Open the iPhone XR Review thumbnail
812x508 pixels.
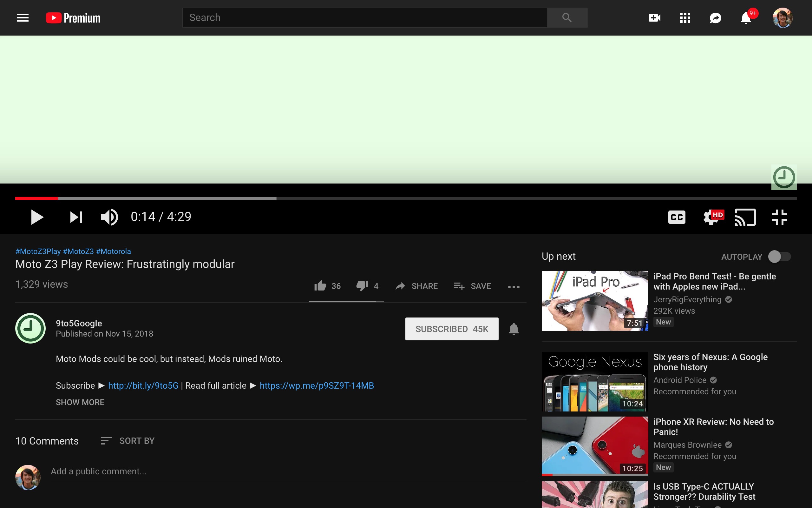[x=595, y=446]
